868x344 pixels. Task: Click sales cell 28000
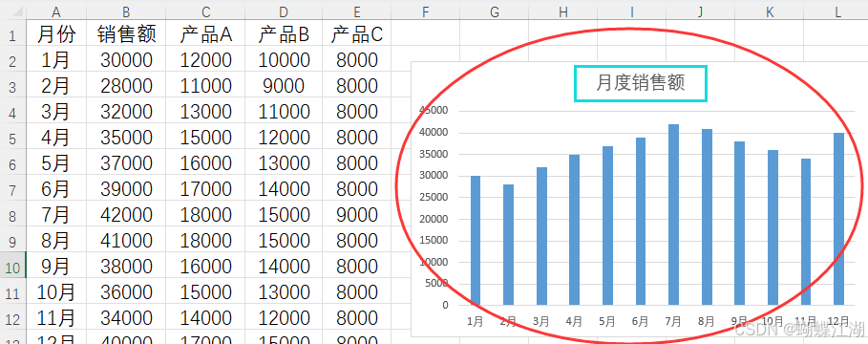click(x=126, y=86)
